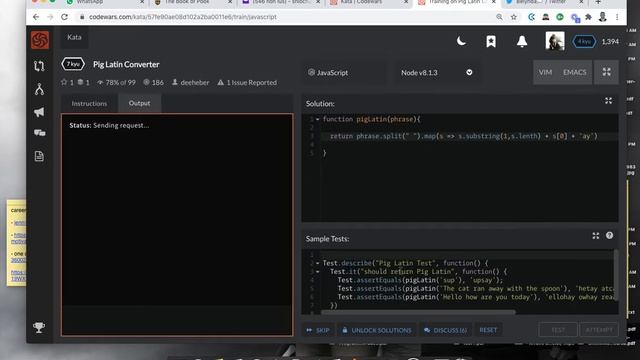The width and height of the screenshot is (640, 360).
Task: Click the return statement line in Solution
Action: 463,136
